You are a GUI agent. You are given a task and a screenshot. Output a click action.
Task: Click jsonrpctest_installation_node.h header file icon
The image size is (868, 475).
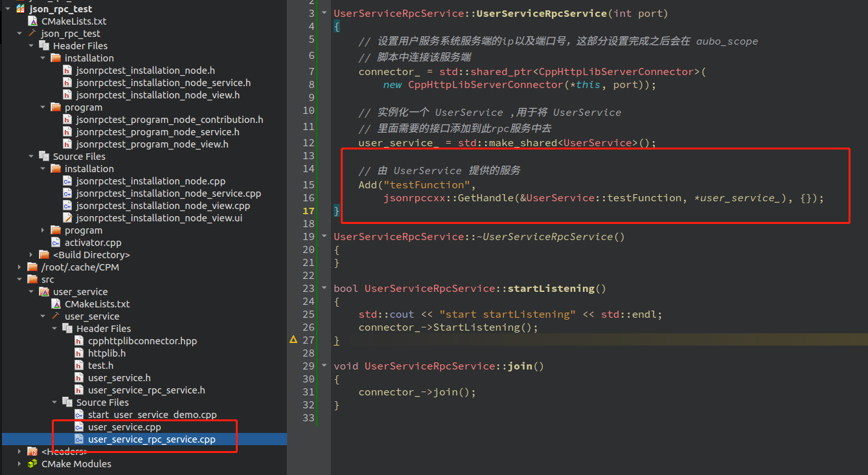click(x=67, y=71)
